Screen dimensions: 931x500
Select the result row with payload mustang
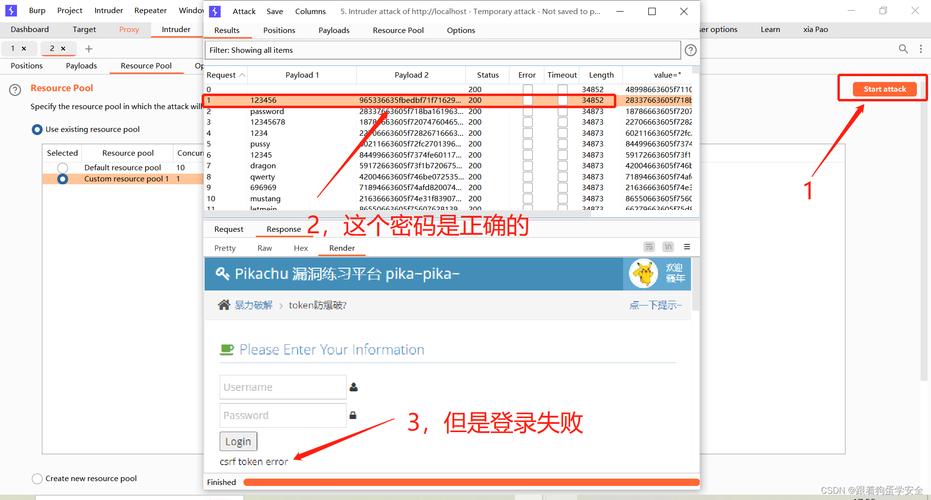click(448, 199)
